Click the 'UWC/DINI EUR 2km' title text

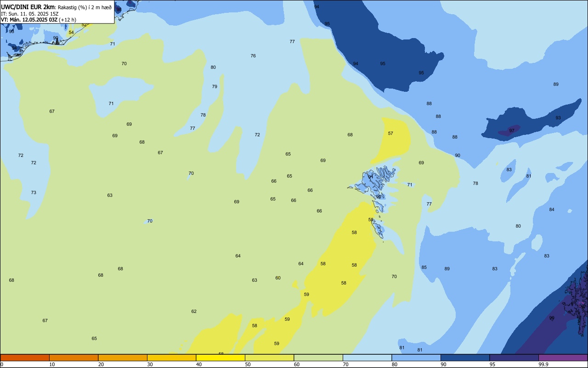28,7
